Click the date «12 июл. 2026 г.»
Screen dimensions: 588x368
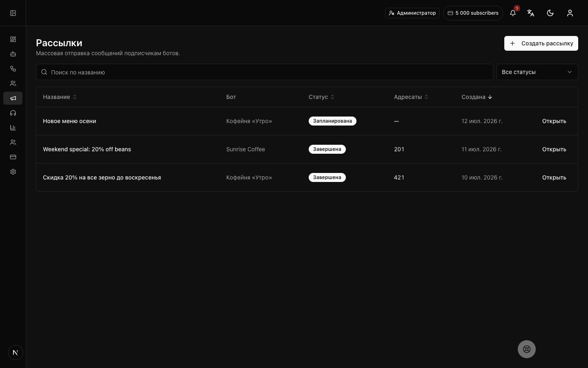coord(482,121)
